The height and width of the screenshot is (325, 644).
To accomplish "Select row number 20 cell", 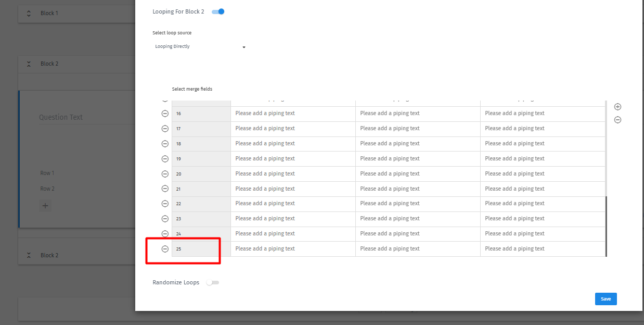I will tap(201, 174).
